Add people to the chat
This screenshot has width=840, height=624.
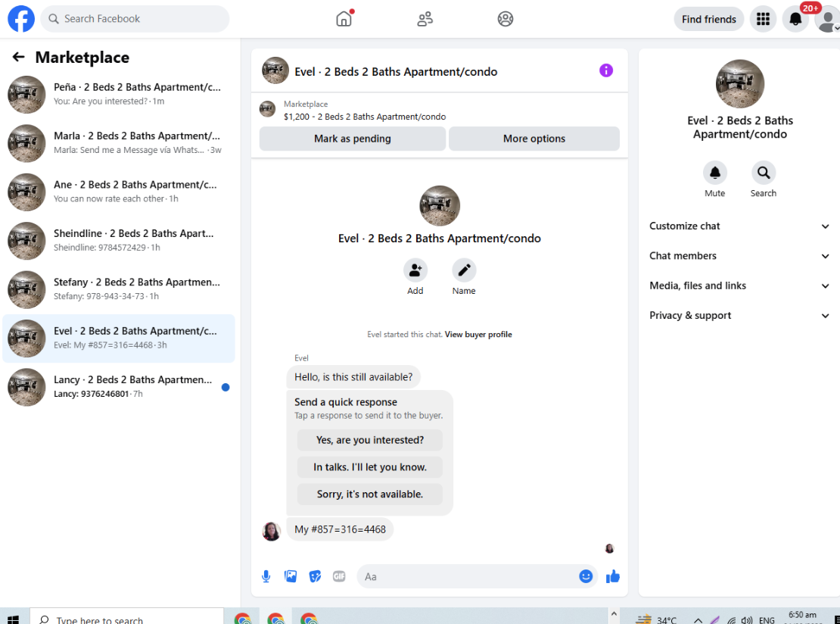[415, 270]
